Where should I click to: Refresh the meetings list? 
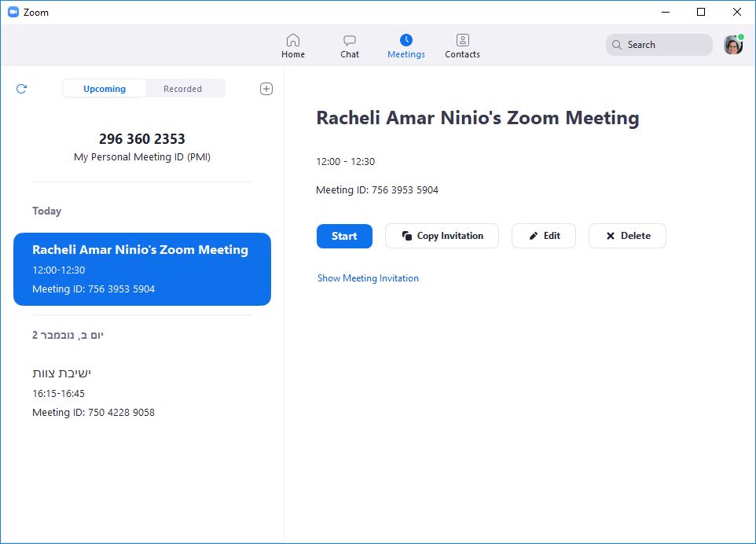(x=21, y=89)
